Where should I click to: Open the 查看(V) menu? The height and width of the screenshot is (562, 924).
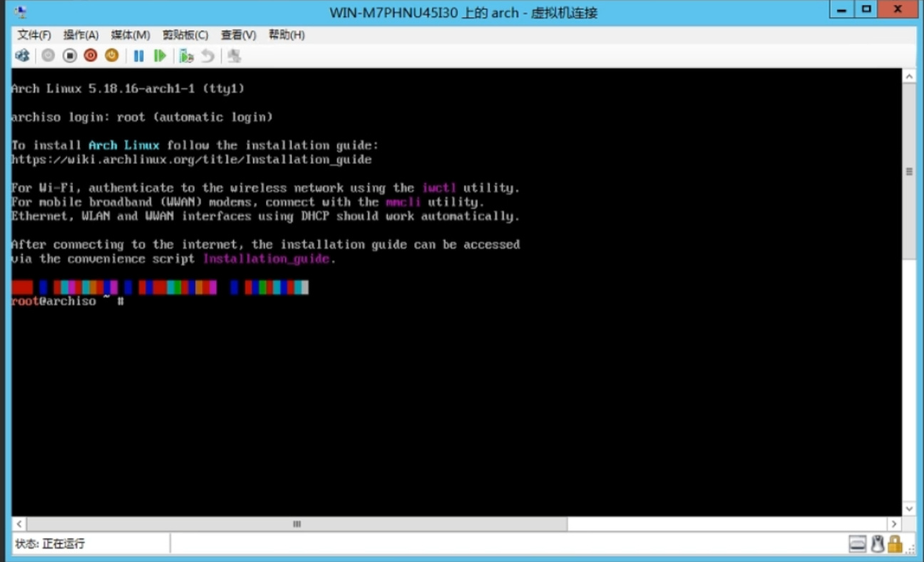click(238, 35)
